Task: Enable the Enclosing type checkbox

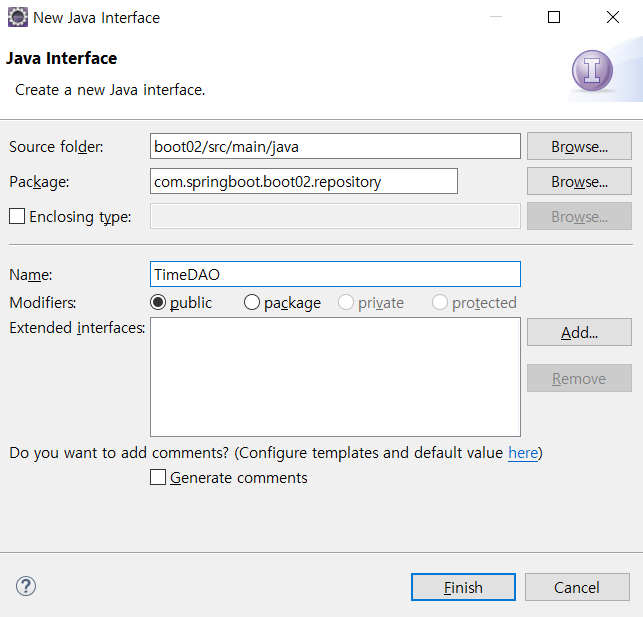Action: point(17,216)
